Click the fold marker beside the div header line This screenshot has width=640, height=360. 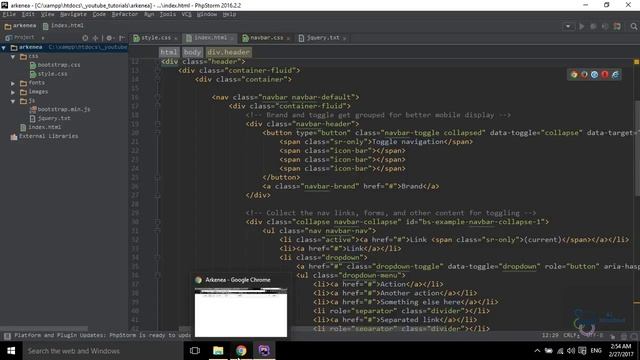[157, 62]
